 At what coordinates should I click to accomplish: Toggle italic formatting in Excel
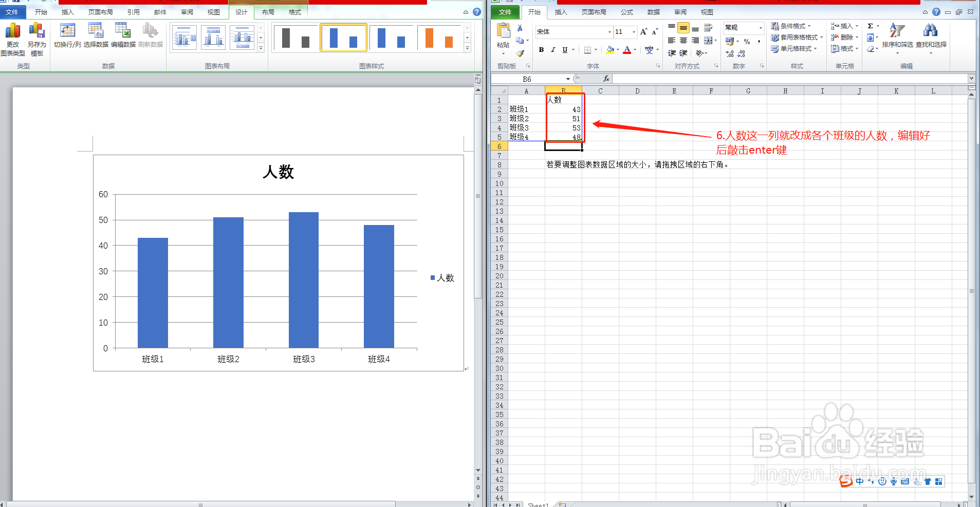553,50
